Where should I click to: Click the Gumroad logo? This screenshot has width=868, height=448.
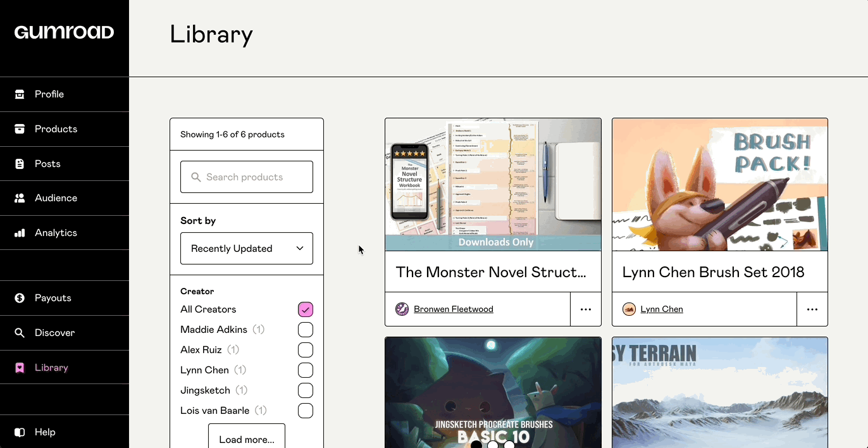(64, 32)
